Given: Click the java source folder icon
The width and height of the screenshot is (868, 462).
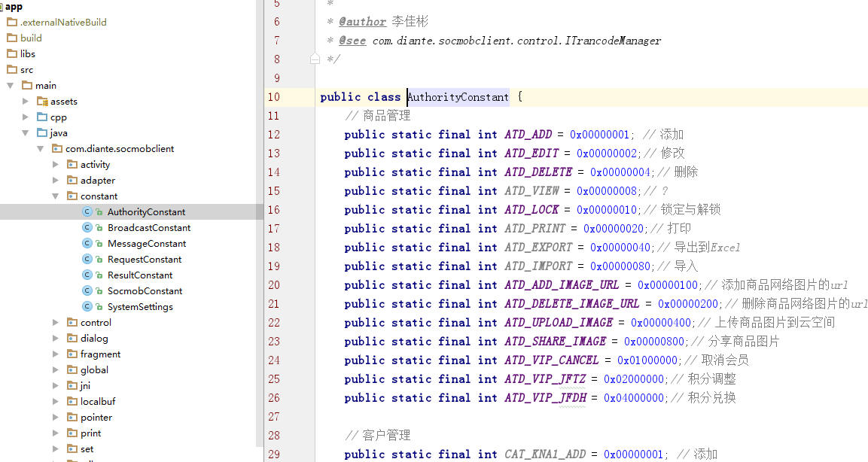Looking at the screenshot, I should tap(42, 133).
